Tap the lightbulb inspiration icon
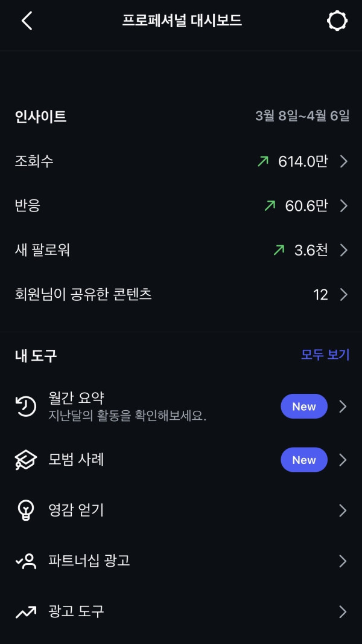 point(26,511)
